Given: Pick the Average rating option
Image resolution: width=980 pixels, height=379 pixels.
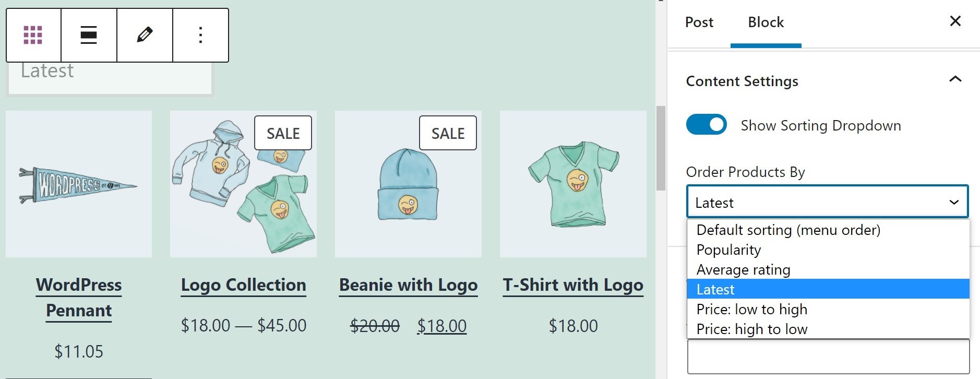Looking at the screenshot, I should pyautogui.click(x=743, y=270).
